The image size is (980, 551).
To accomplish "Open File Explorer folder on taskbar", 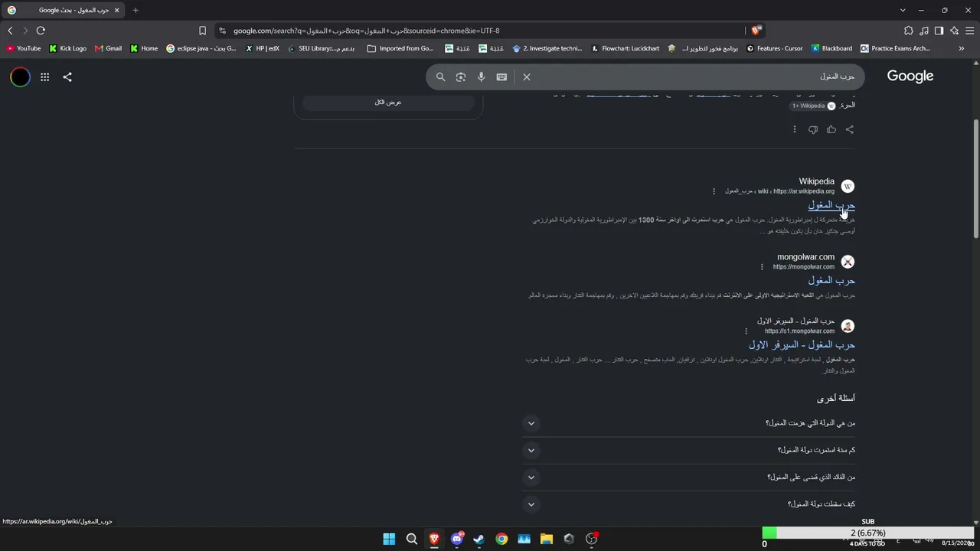I will pos(546,539).
